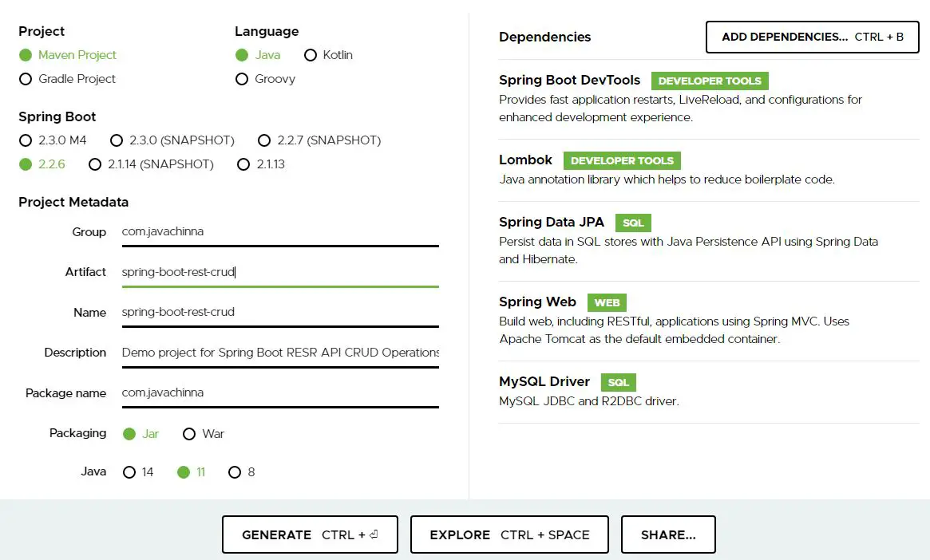Viewport: 930px width, 560px height.
Task: Select Java version 14
Action: coord(129,472)
